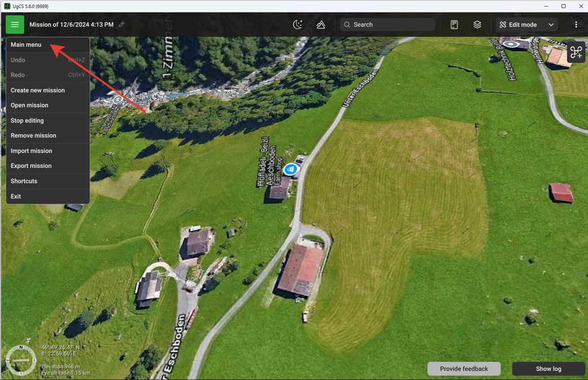Maximize the UgCS window
The image size is (588, 380).
click(x=563, y=6)
